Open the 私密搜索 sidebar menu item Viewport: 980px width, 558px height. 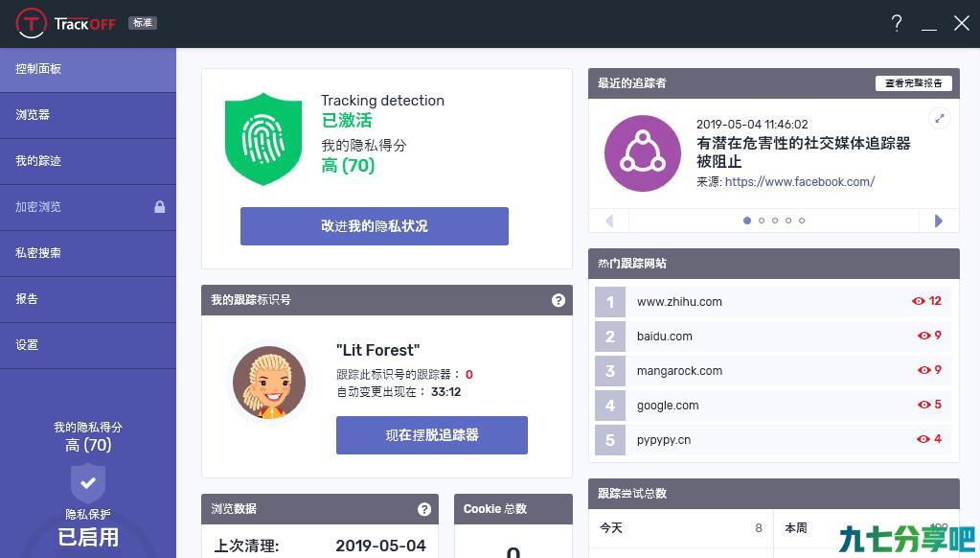click(88, 253)
